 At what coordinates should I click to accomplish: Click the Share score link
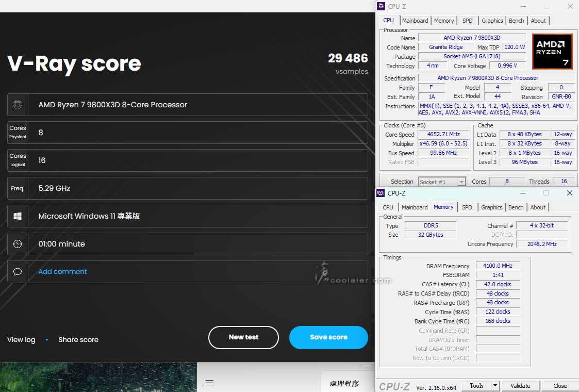78,339
